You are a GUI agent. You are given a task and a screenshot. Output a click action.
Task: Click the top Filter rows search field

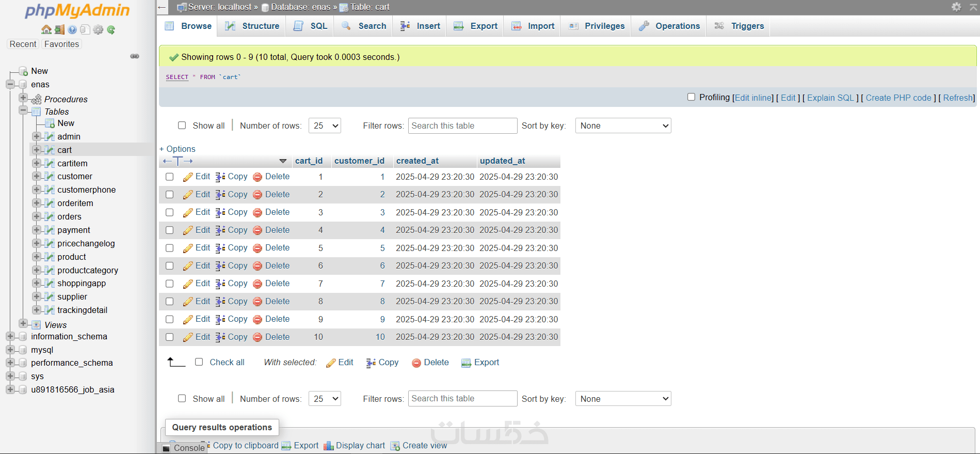coord(462,126)
